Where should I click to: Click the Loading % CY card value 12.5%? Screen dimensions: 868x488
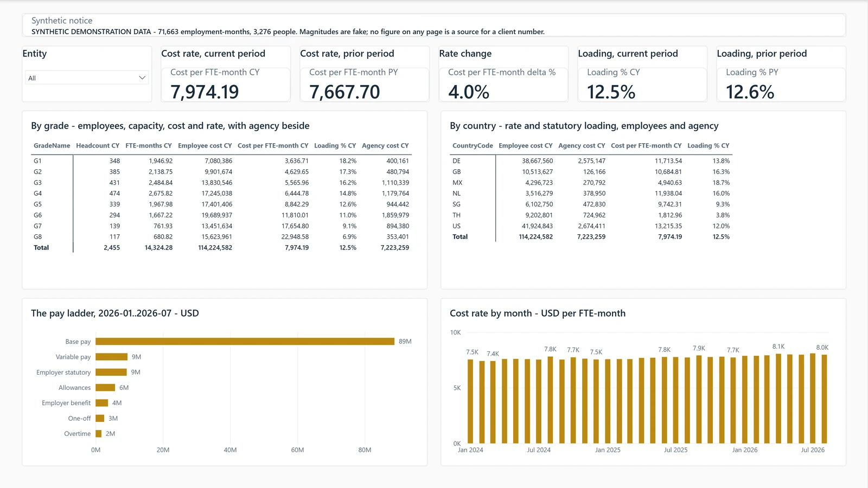pos(611,92)
